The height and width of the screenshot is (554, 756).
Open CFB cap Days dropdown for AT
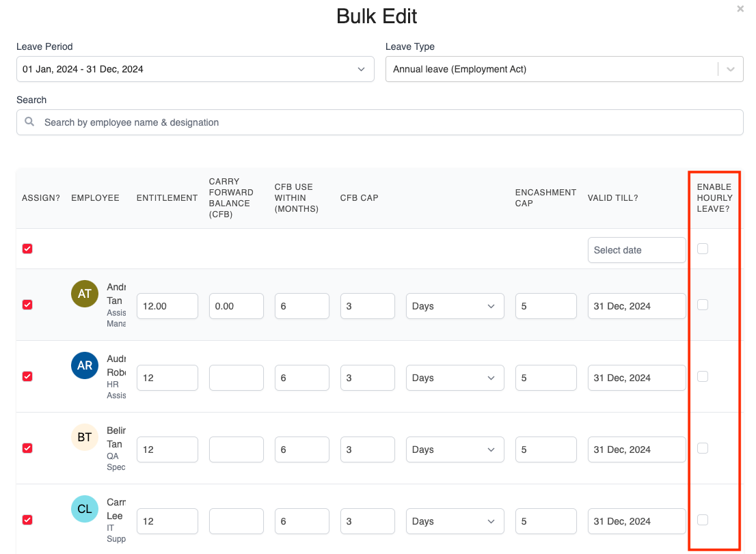[x=455, y=306]
